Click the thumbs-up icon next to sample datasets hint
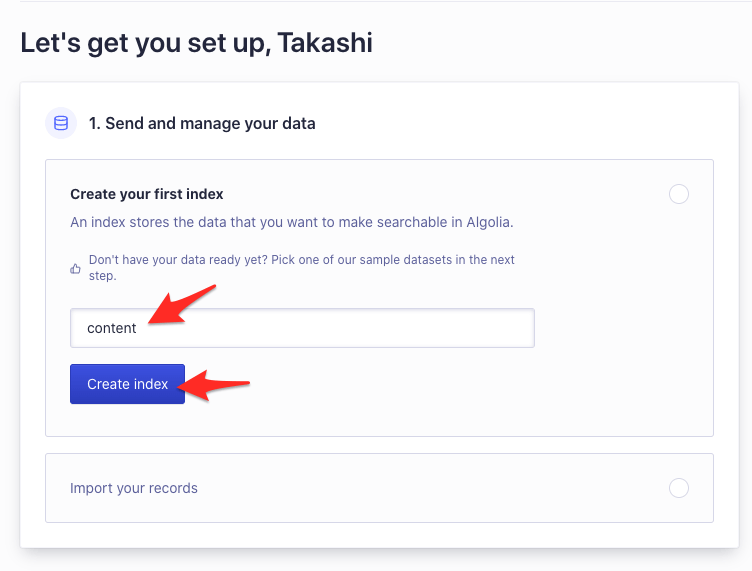Screen dimensions: 752x571 click(x=75, y=268)
